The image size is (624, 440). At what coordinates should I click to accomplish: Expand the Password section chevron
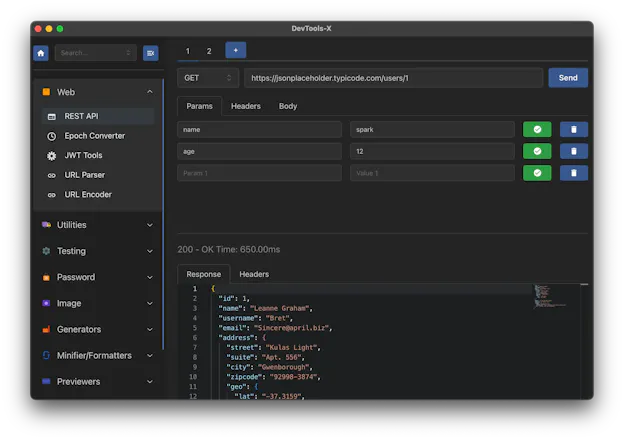150,277
